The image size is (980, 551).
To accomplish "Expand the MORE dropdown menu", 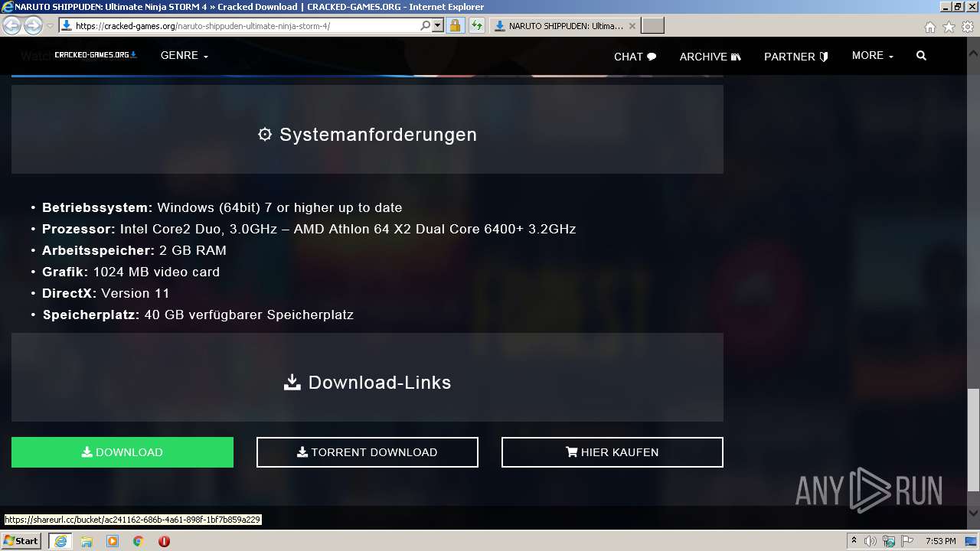I will [873, 56].
